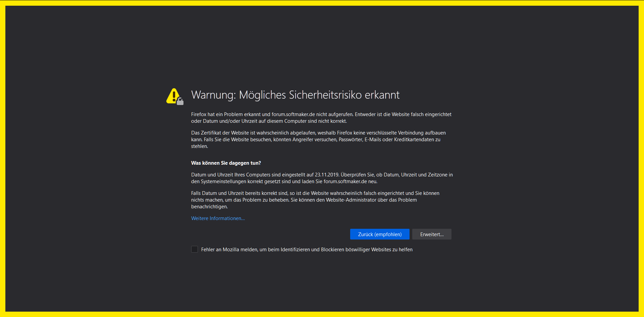Click the paragraph starting Falls Datum und Uhrzeit
The image size is (644, 317).
[x=315, y=200]
